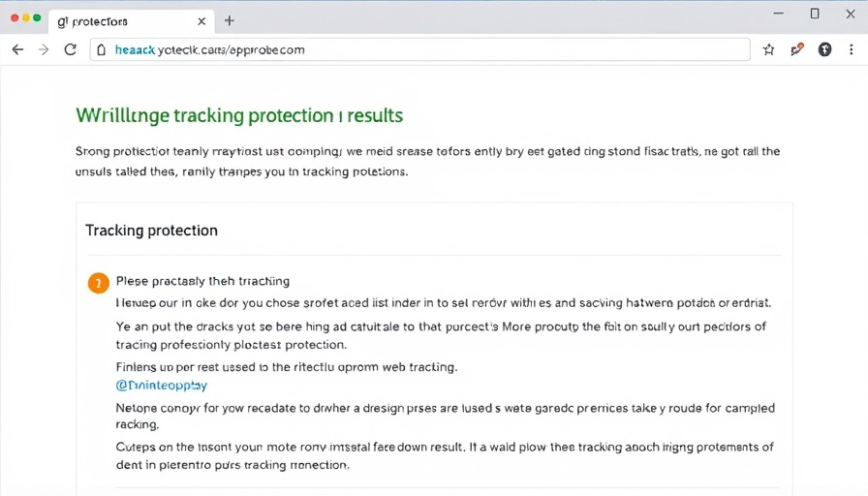Close the window using the top-right X
Screen dimensions: 868x496
pos(851,14)
